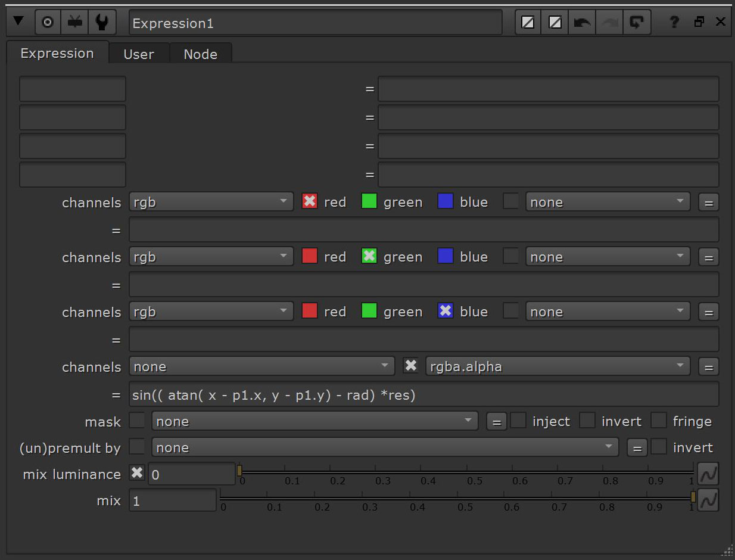Click the center node target icon

click(48, 21)
